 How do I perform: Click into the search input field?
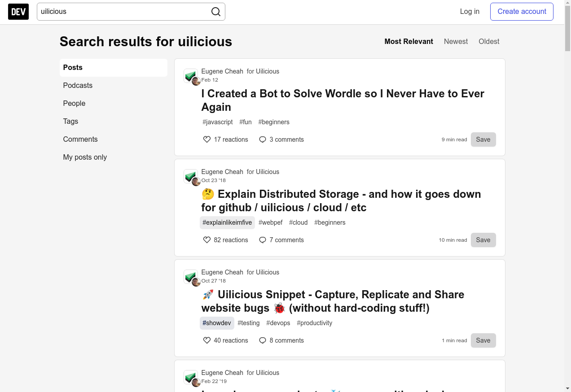pos(123,12)
